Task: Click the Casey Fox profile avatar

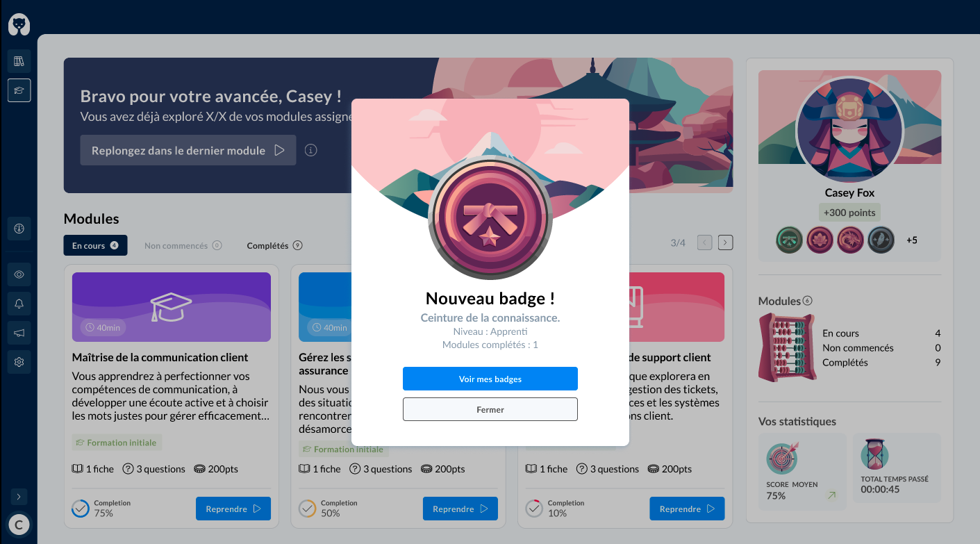Action: (x=849, y=131)
